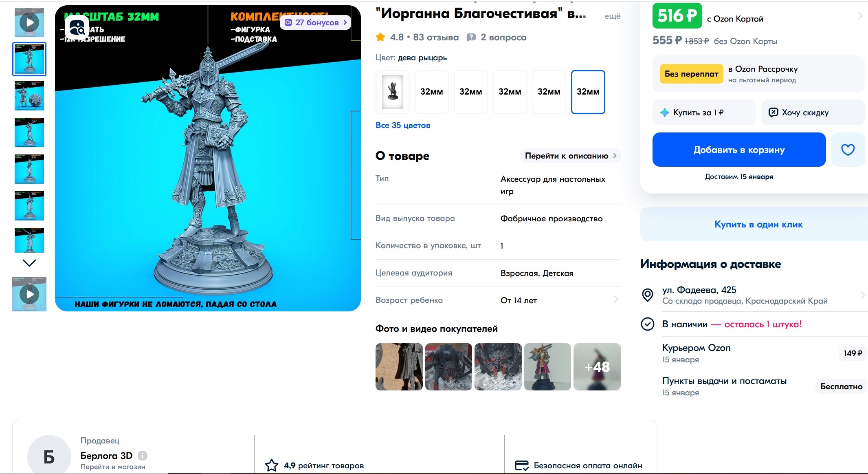Click the 149 ₽ courier price tag
Screen dimensions: 868x474
pos(853,353)
